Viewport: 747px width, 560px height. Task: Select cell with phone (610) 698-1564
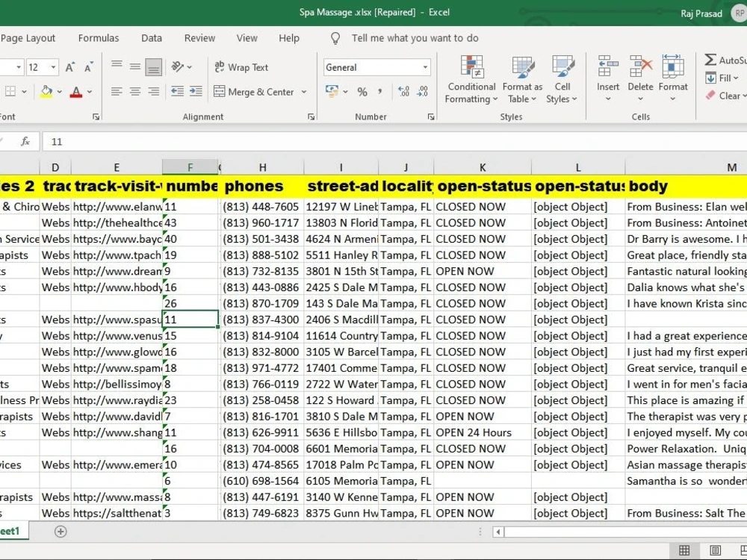coord(262,481)
